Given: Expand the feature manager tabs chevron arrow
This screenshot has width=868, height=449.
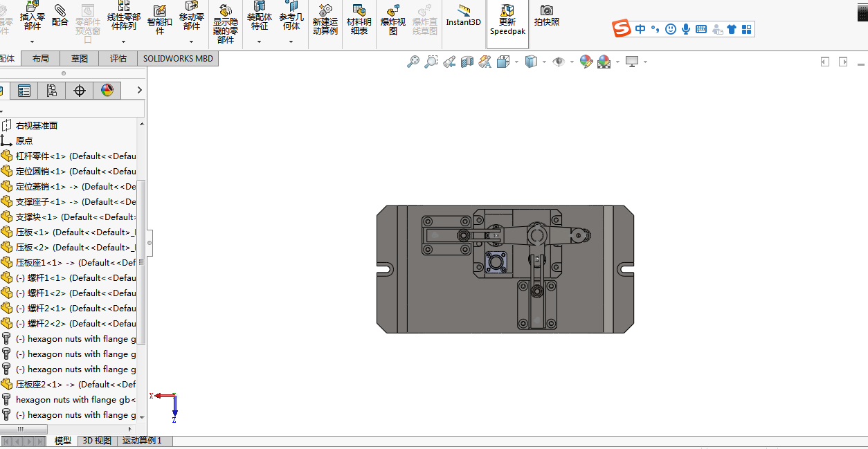Looking at the screenshot, I should click(x=139, y=90).
